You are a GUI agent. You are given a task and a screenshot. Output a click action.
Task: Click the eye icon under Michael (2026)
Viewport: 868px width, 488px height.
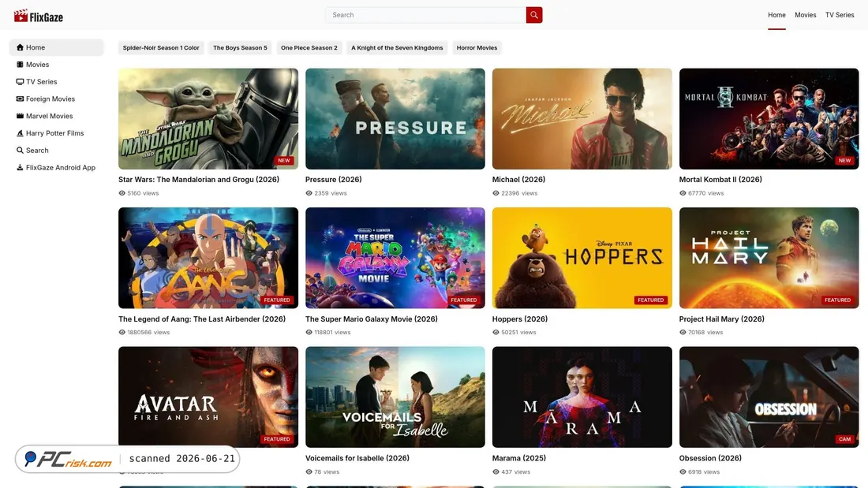496,193
